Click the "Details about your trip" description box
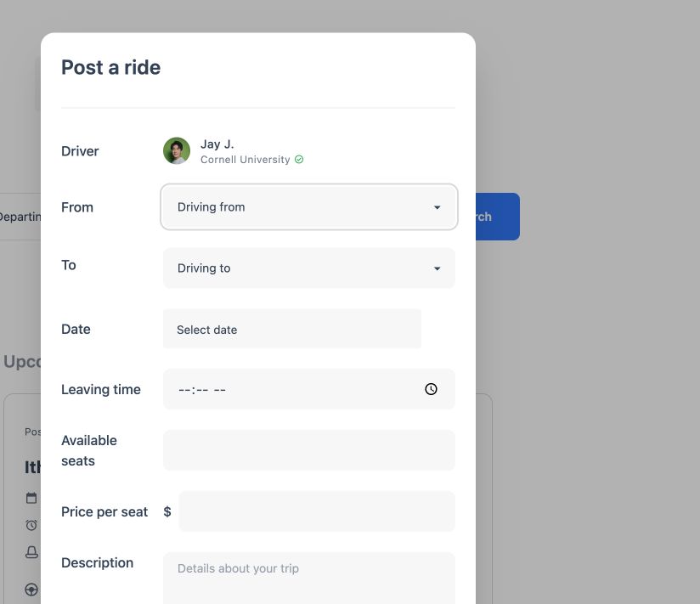Screen dimensions: 700x604 coord(309,579)
